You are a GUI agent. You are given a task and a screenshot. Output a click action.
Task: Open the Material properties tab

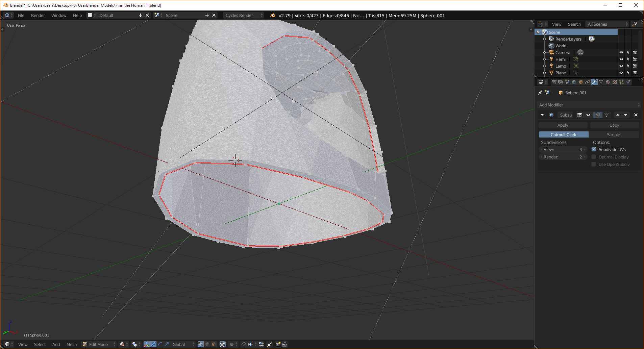point(608,82)
